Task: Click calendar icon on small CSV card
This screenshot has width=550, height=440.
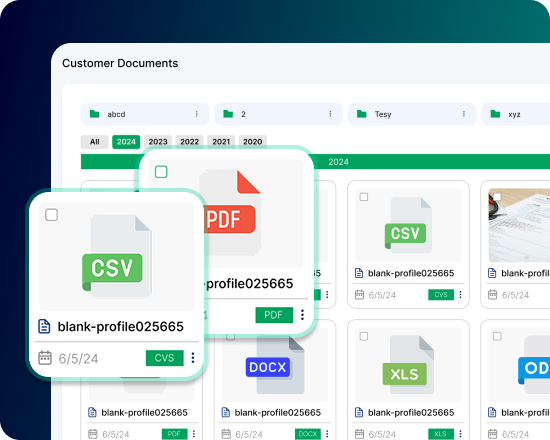Action: pos(360,295)
